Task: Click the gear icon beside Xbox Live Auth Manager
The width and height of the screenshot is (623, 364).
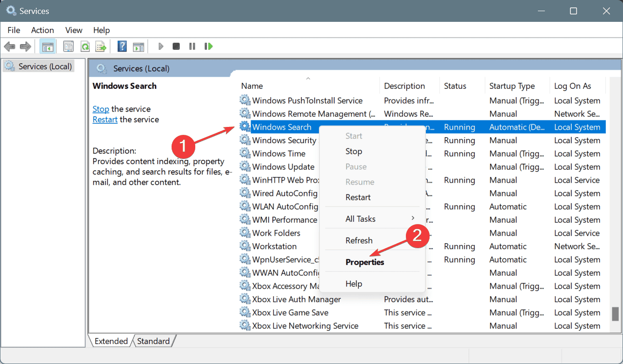Action: point(245,299)
